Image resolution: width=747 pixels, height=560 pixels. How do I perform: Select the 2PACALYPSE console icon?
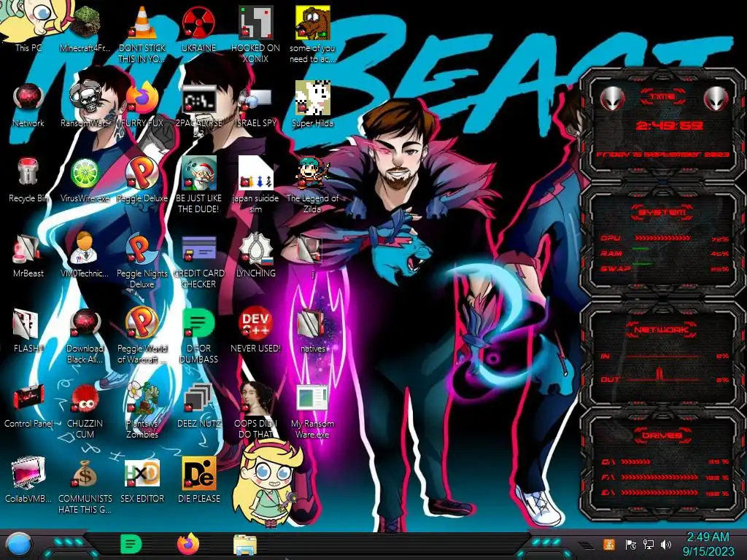(x=198, y=100)
